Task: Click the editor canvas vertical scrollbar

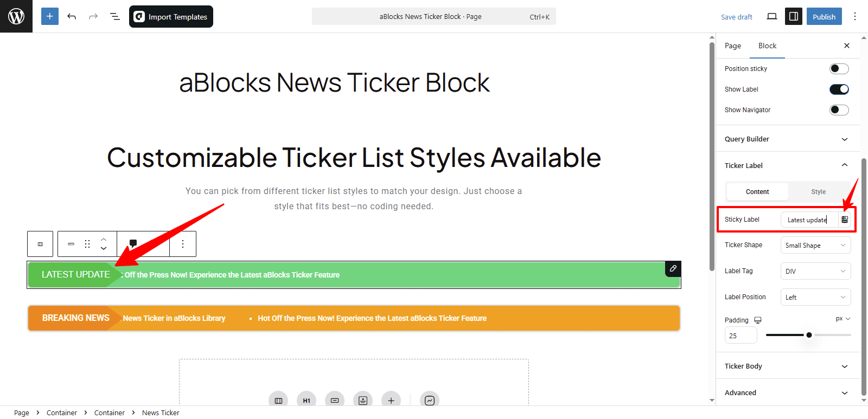Action: [712, 156]
